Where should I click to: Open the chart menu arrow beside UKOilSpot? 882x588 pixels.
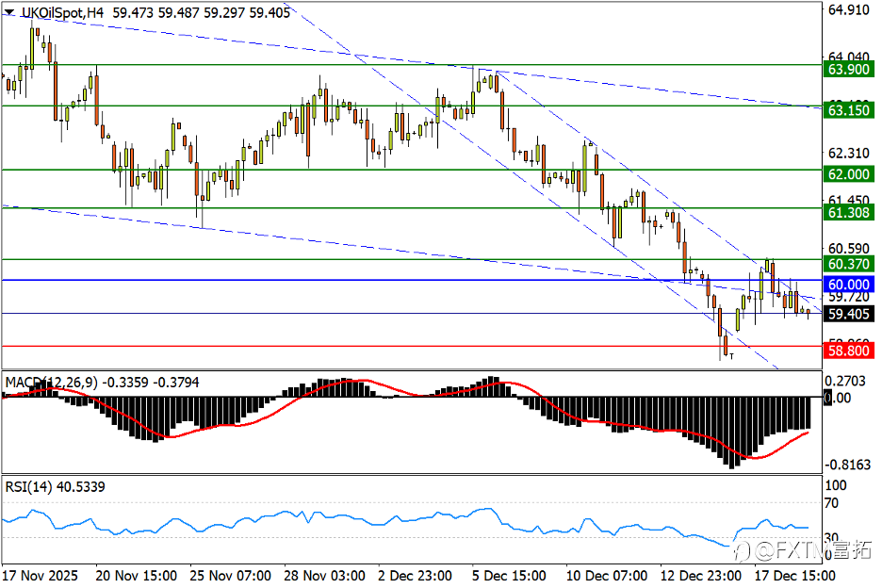click(9, 12)
